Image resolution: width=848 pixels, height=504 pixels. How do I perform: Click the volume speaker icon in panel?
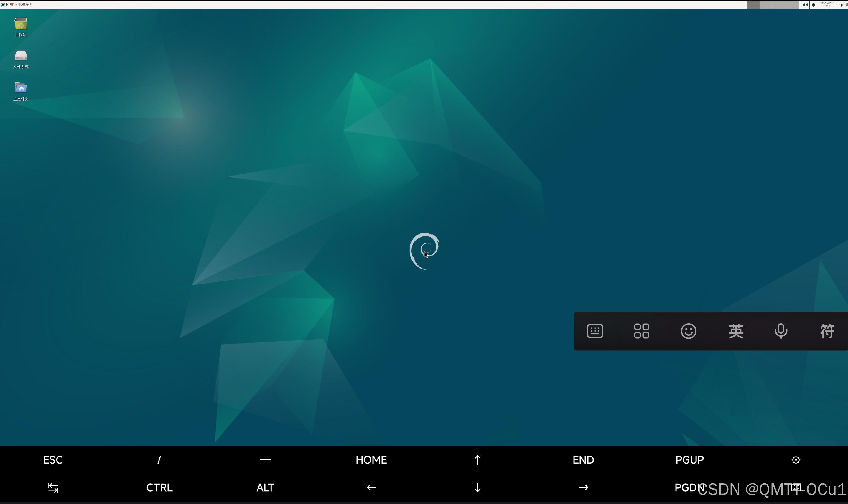click(x=805, y=5)
